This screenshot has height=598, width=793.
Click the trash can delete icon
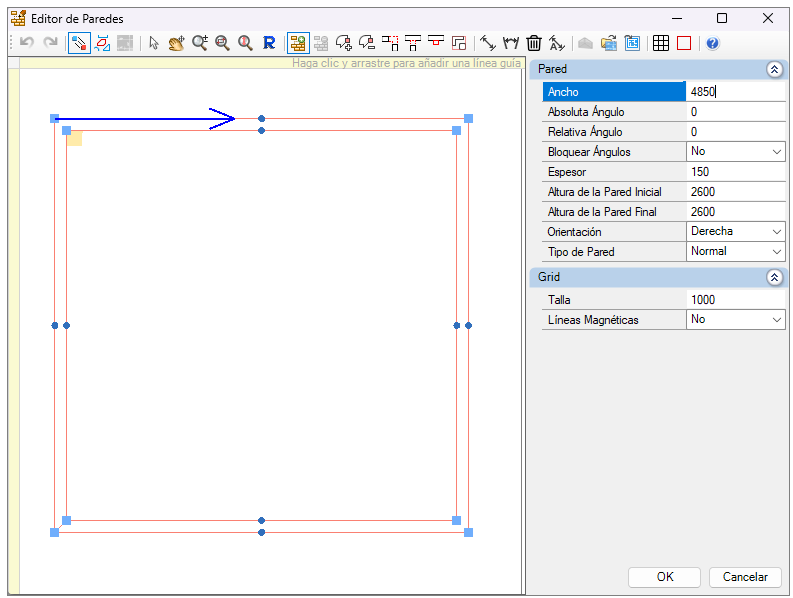pyautogui.click(x=534, y=44)
